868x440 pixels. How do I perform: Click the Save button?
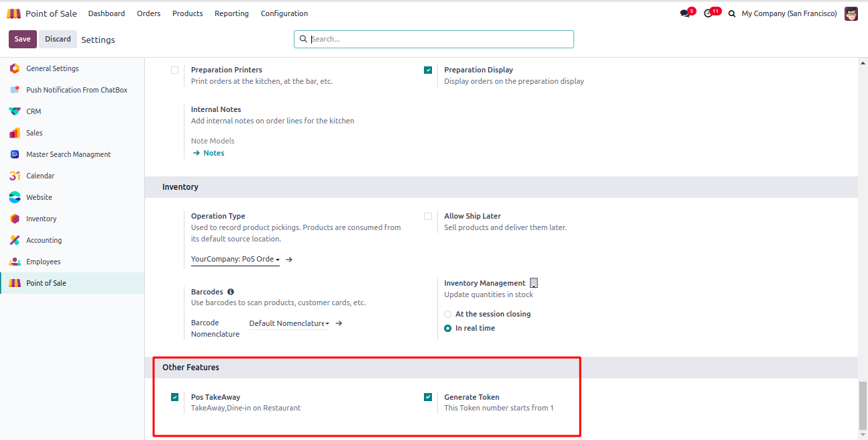coord(23,39)
